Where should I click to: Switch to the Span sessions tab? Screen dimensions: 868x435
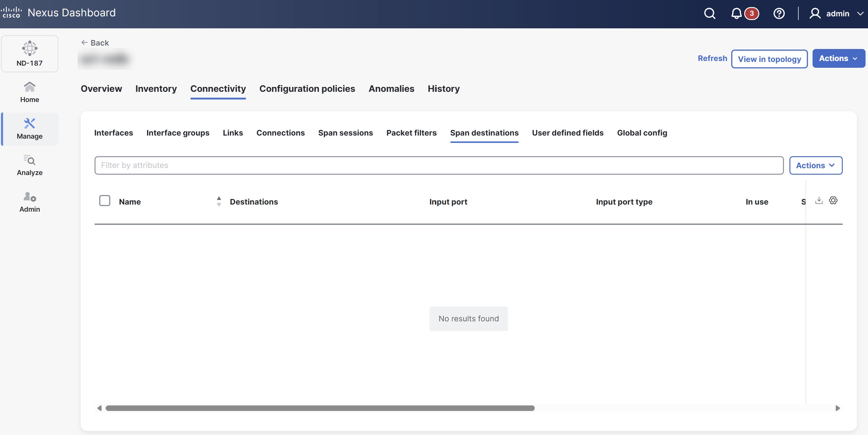345,133
